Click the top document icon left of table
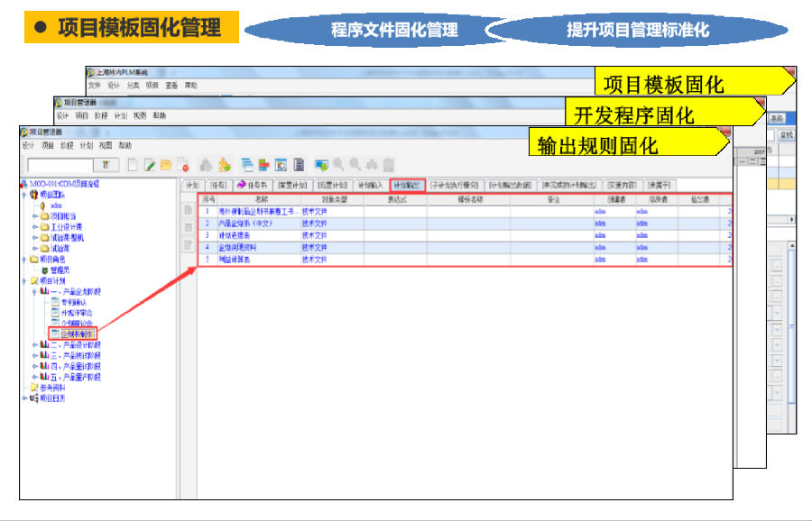Image resolution: width=812 pixels, height=521 pixels. click(x=189, y=211)
